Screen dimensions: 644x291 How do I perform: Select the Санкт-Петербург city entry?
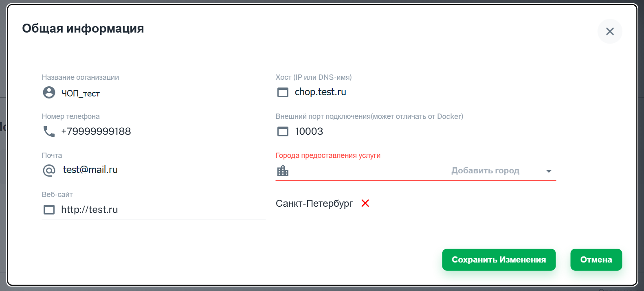pos(314,203)
